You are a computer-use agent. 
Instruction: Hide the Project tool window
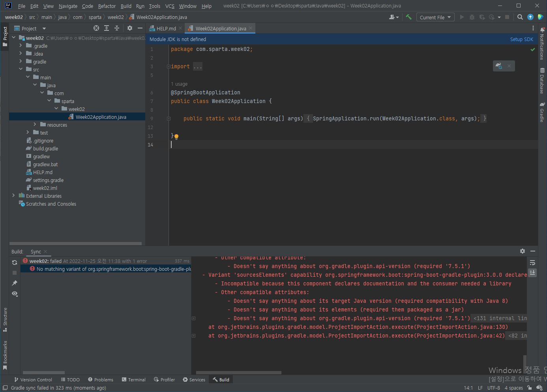click(140, 28)
